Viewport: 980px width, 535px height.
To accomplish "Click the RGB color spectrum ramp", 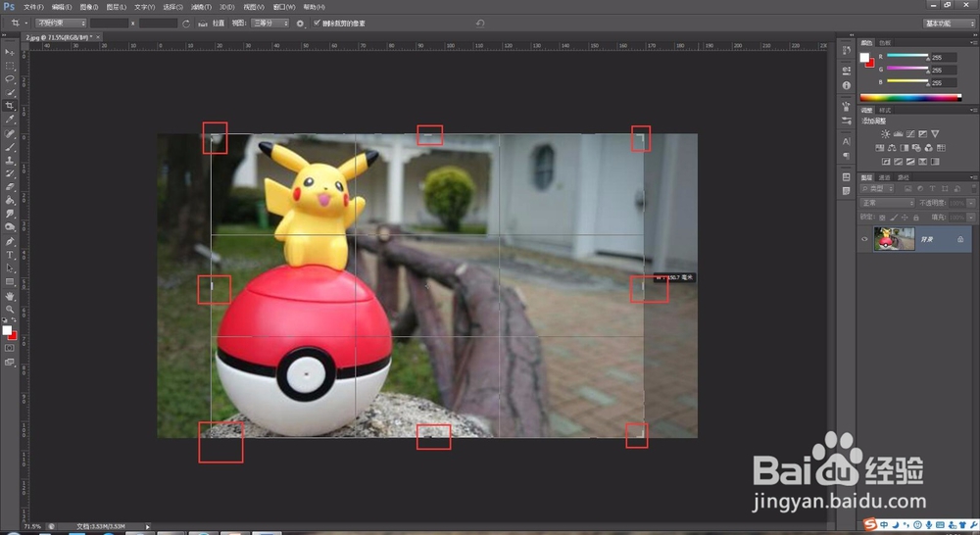I will coord(910,98).
